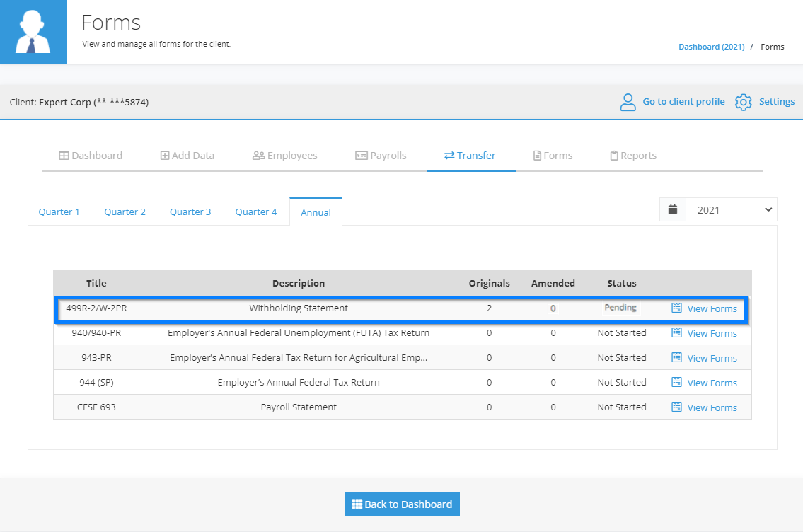
Task: Click Dashboard (2021) breadcrumb link
Action: click(711, 47)
